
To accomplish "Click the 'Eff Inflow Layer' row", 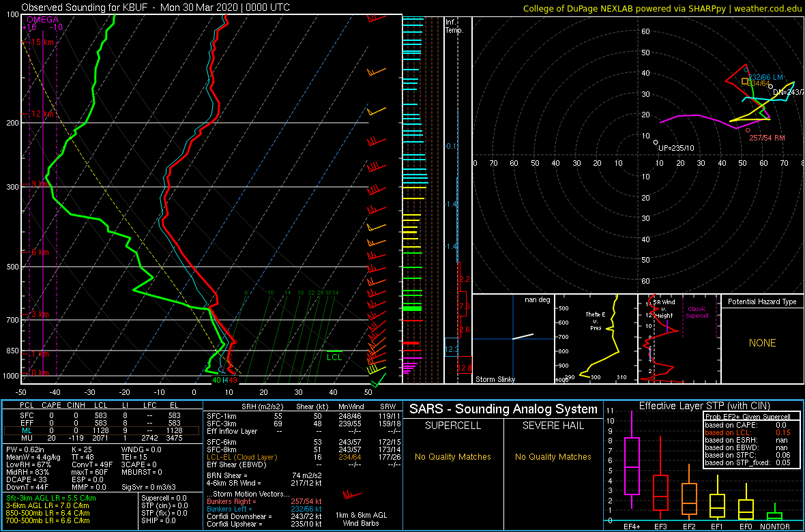I will pos(303,430).
